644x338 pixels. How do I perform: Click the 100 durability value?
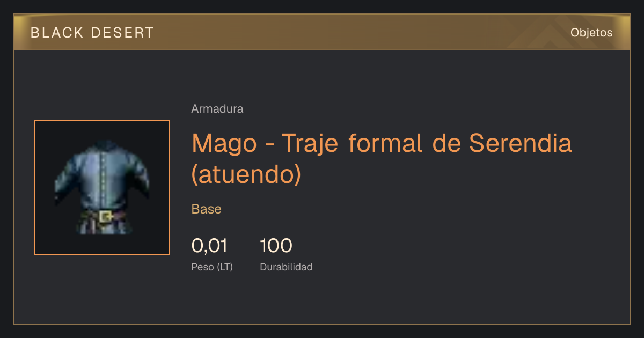(276, 246)
